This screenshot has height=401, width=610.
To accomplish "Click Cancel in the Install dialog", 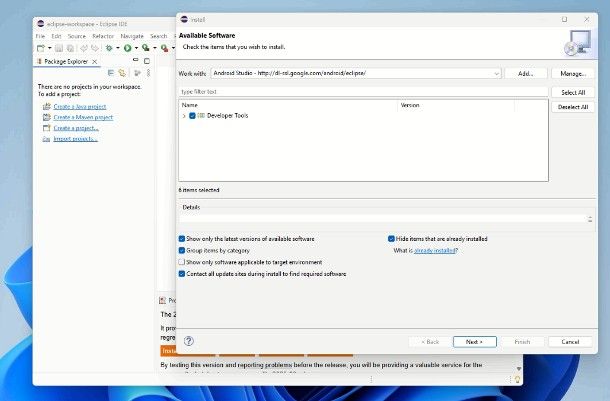I will 570,341.
